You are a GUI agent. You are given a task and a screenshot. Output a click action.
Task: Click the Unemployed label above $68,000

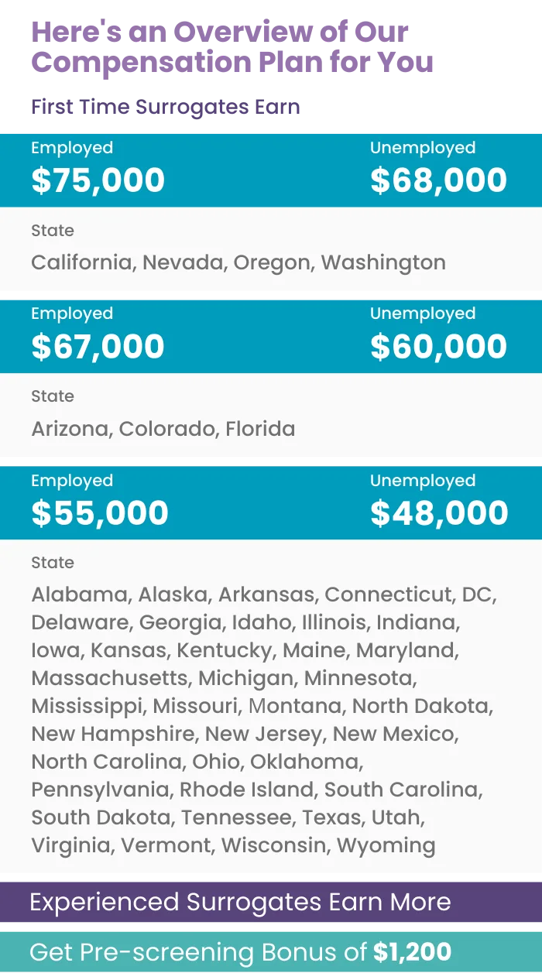[423, 148]
